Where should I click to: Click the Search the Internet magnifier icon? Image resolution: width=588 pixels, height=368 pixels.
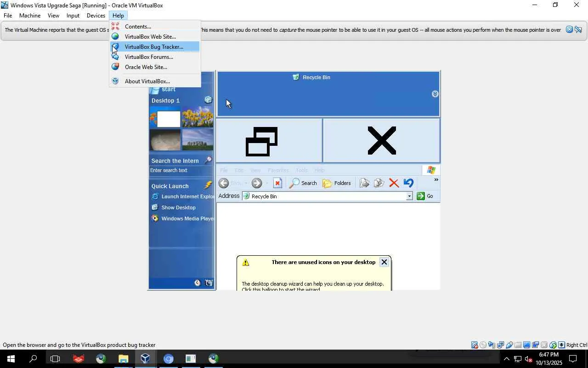(208, 160)
